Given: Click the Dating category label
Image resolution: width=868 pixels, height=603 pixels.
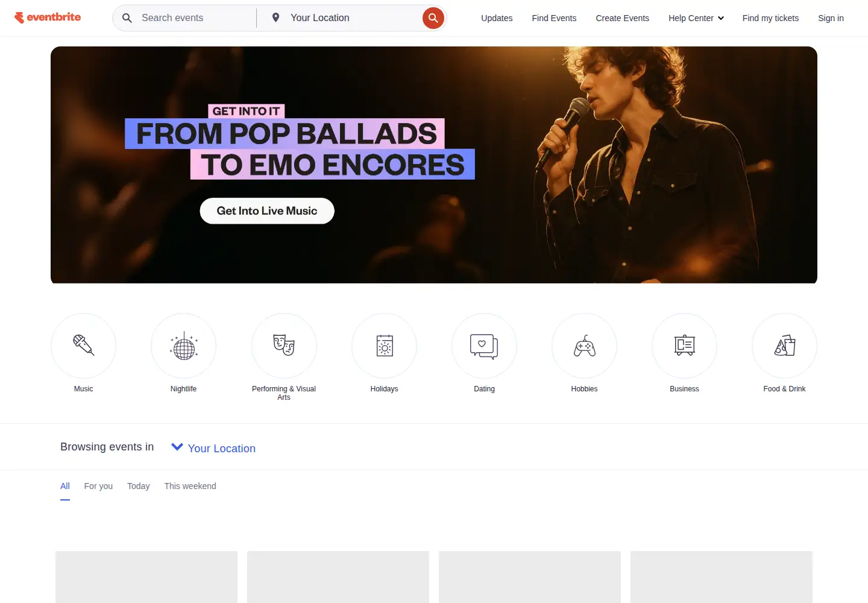Looking at the screenshot, I should pos(484,389).
